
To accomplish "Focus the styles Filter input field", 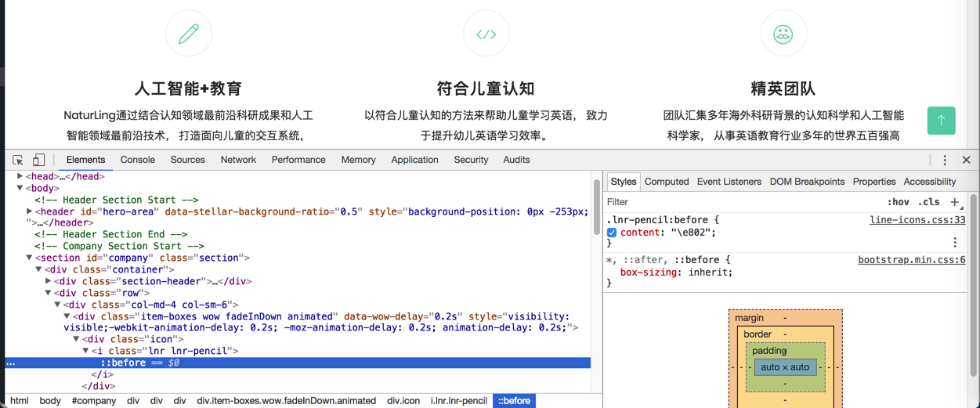I will 744,202.
